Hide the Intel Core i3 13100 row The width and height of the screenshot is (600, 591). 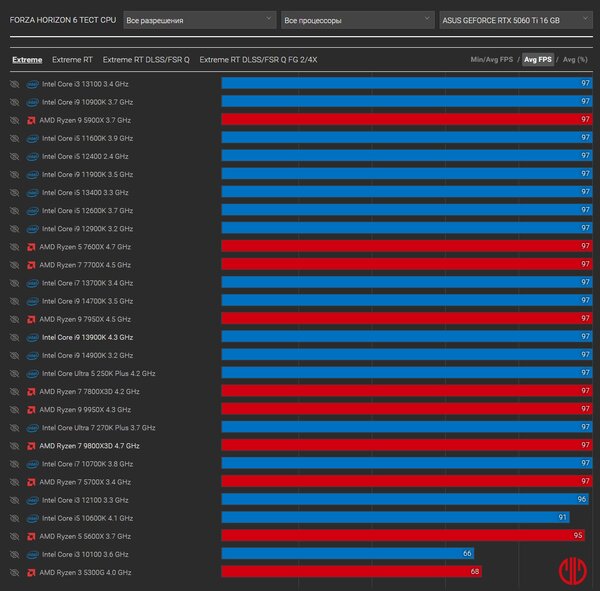[15, 84]
